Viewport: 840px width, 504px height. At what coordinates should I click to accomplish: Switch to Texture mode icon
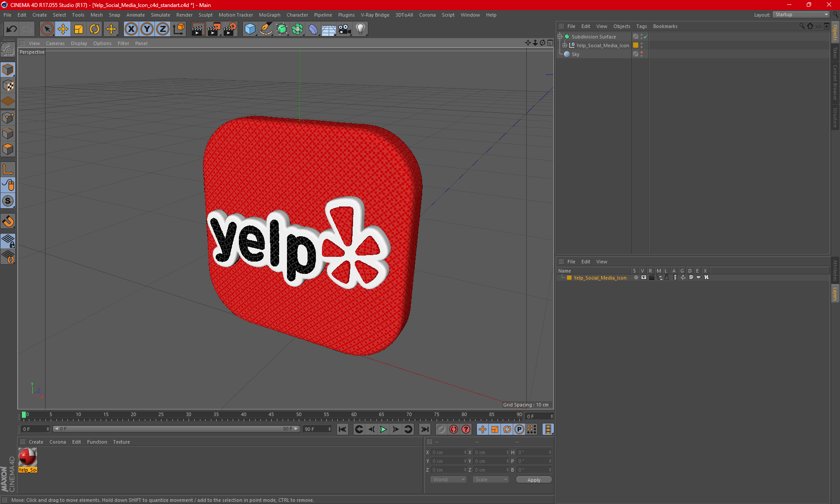(x=8, y=86)
